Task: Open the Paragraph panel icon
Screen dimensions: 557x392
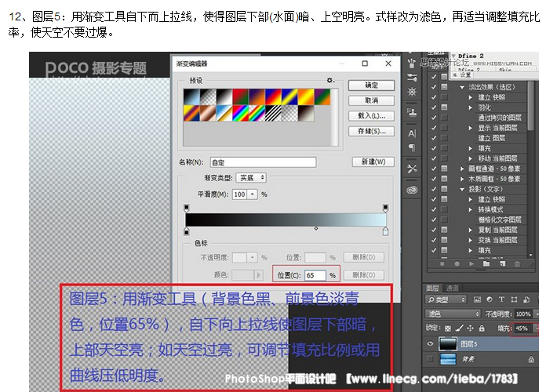Action: 412,147
